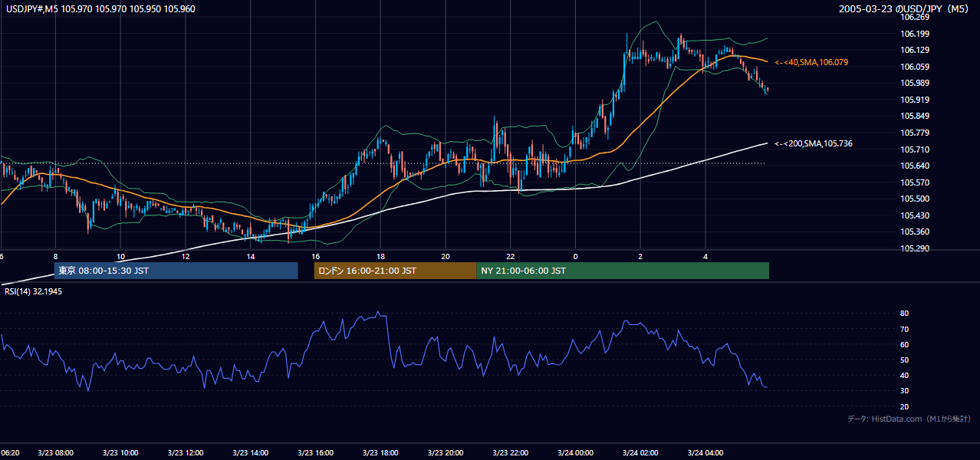Click hour marker 8 under price chart
The image size is (980, 460).
tap(55, 256)
